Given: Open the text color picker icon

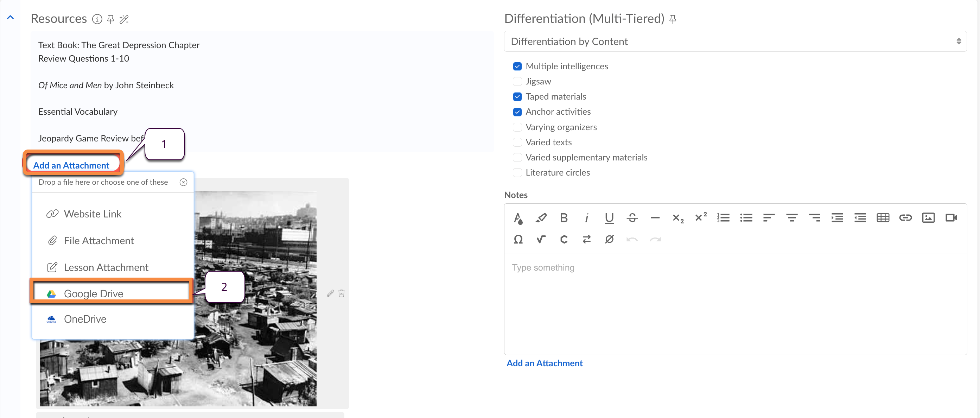Looking at the screenshot, I should pyautogui.click(x=518, y=218).
